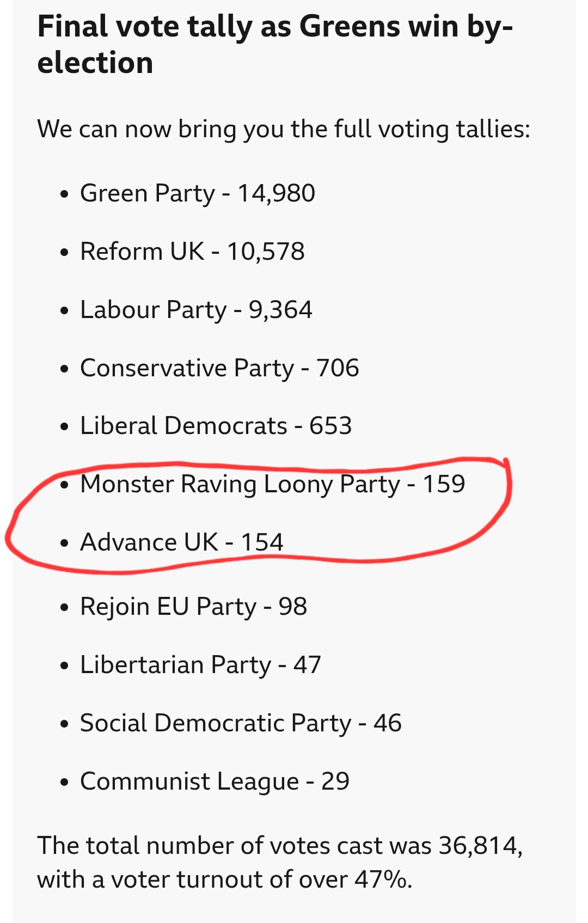Click the Rejoin EU Party entry
This screenshot has width=588, height=923.
coord(193,607)
